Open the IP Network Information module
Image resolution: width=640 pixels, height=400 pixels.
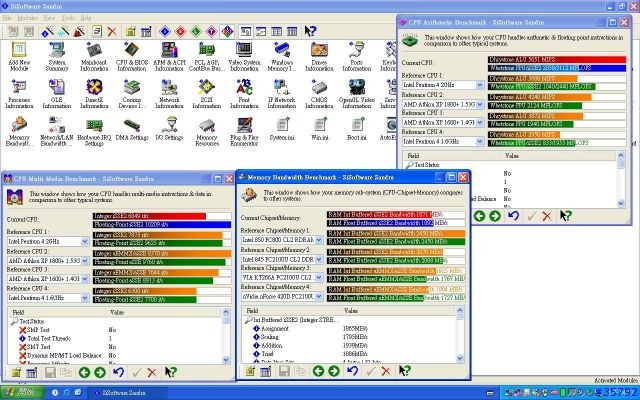click(x=282, y=94)
